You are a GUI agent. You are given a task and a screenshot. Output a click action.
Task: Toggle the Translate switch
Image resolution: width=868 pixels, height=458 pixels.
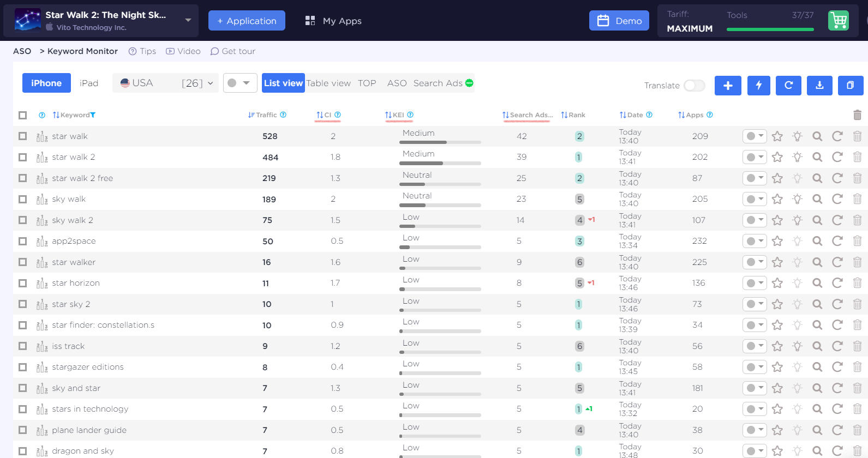tap(695, 86)
